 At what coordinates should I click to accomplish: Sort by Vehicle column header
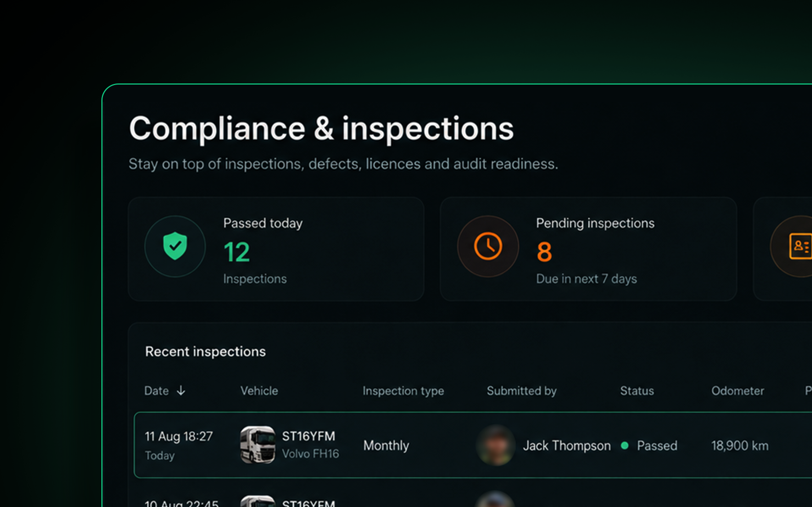(x=259, y=391)
